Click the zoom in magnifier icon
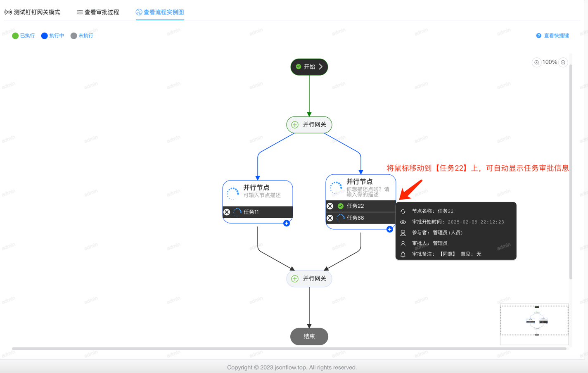588x373 pixels. [536, 62]
